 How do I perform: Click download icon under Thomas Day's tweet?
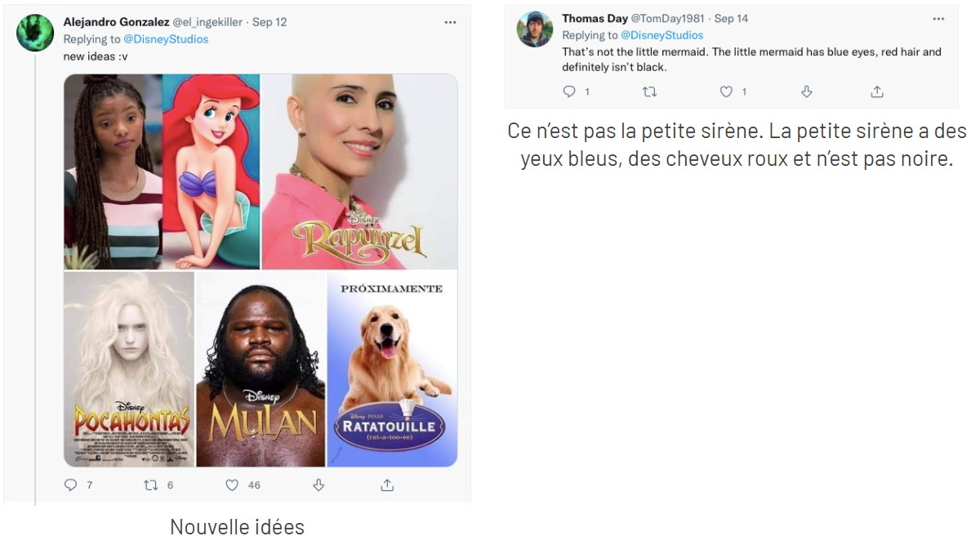pyautogui.click(x=807, y=92)
